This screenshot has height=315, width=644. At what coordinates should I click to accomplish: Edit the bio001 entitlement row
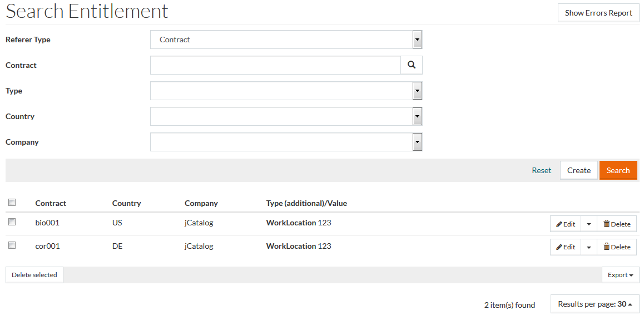(566, 224)
